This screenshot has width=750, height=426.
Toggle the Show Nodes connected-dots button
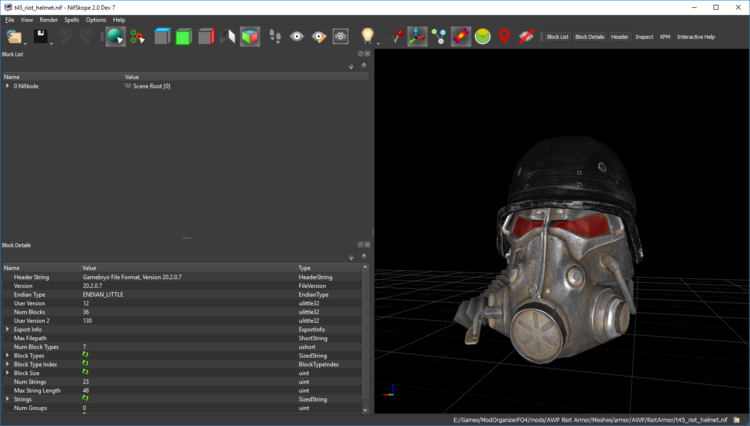439,37
